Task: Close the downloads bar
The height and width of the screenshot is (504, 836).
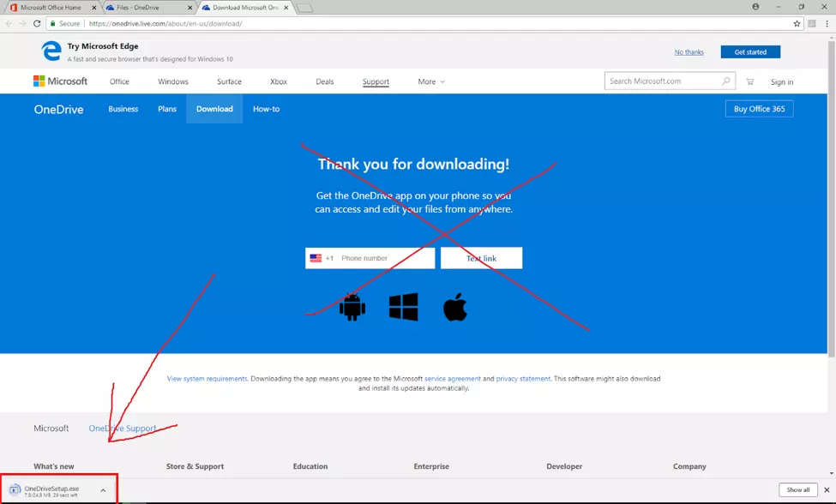Action: [827, 489]
